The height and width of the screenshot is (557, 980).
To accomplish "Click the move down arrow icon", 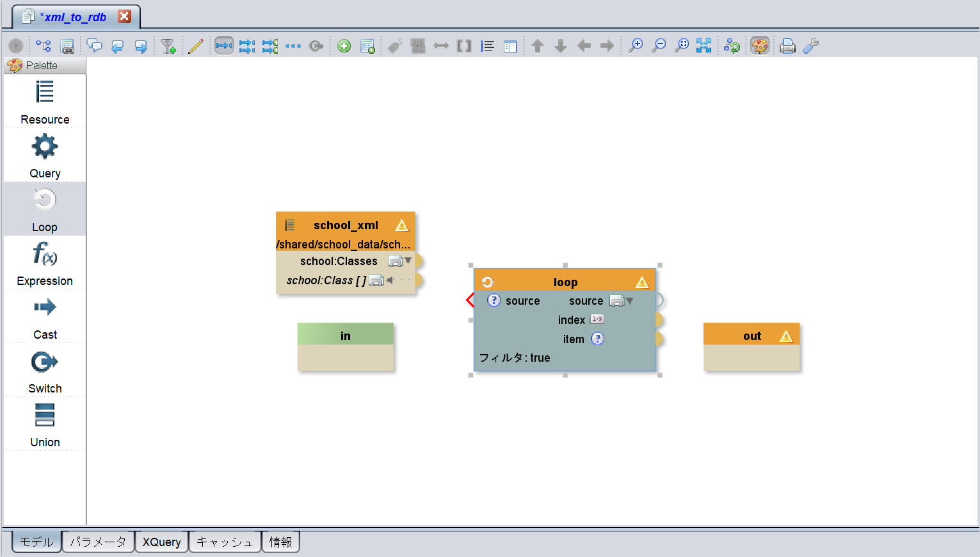I will point(561,46).
